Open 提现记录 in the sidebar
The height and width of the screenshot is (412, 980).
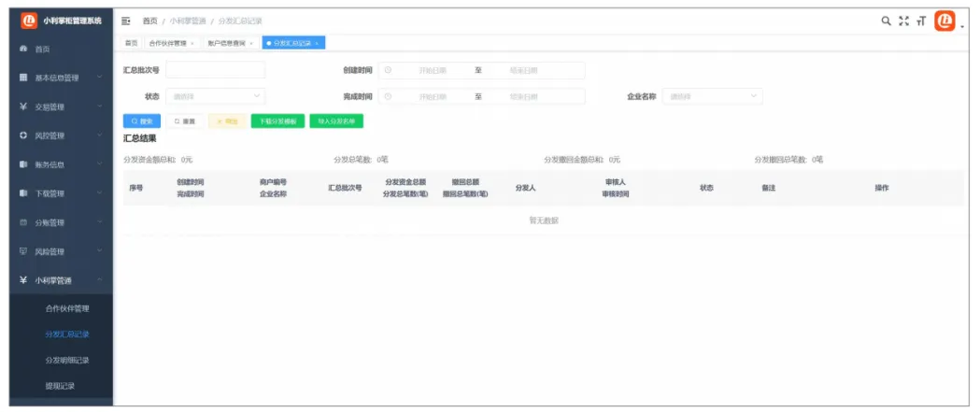click(x=60, y=385)
